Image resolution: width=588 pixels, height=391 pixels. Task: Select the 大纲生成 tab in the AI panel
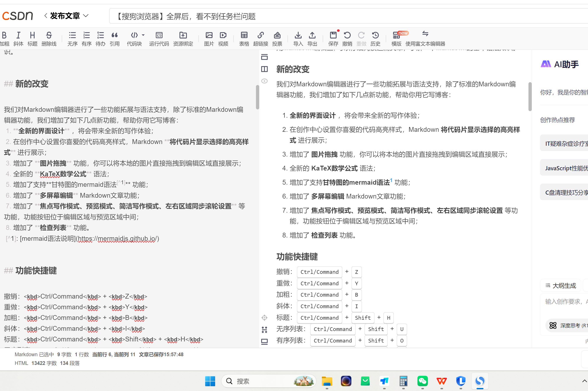click(x=561, y=286)
